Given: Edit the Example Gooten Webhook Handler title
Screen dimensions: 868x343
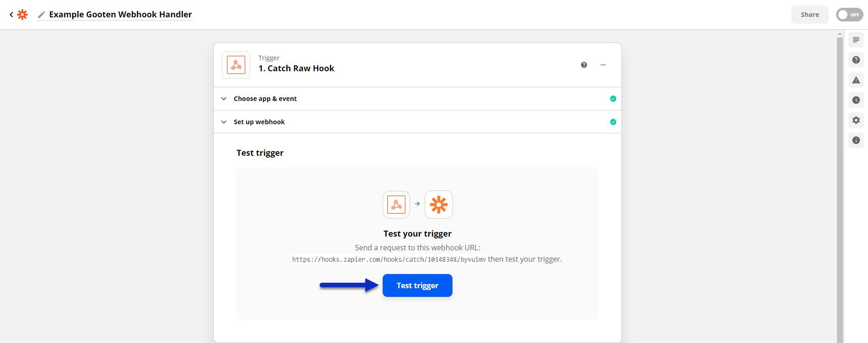Looking at the screenshot, I should 121,15.
